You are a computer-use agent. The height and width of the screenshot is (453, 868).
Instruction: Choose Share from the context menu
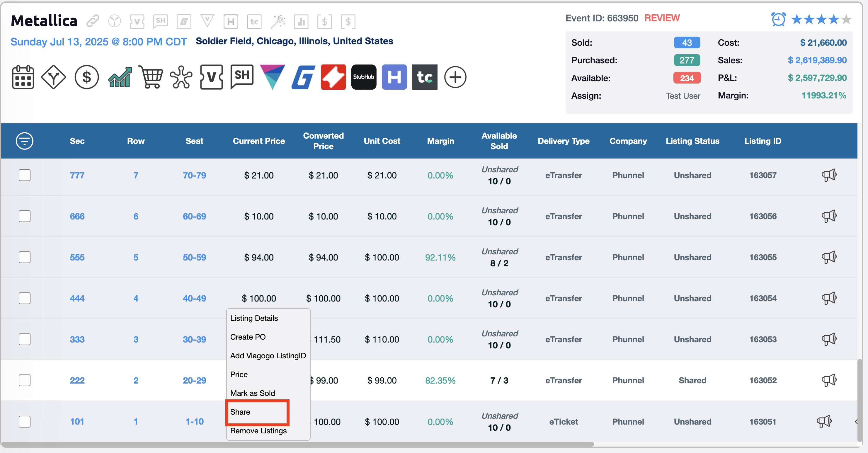240,412
